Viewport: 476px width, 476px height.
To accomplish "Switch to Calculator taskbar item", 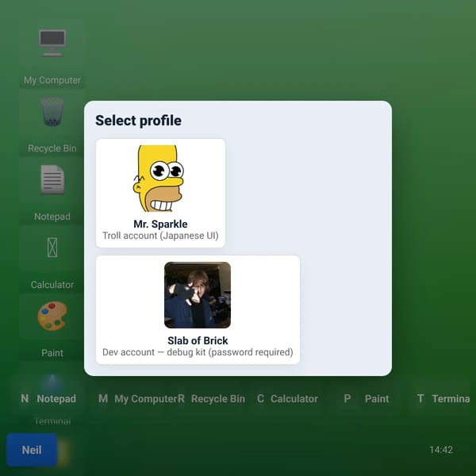I will click(289, 398).
